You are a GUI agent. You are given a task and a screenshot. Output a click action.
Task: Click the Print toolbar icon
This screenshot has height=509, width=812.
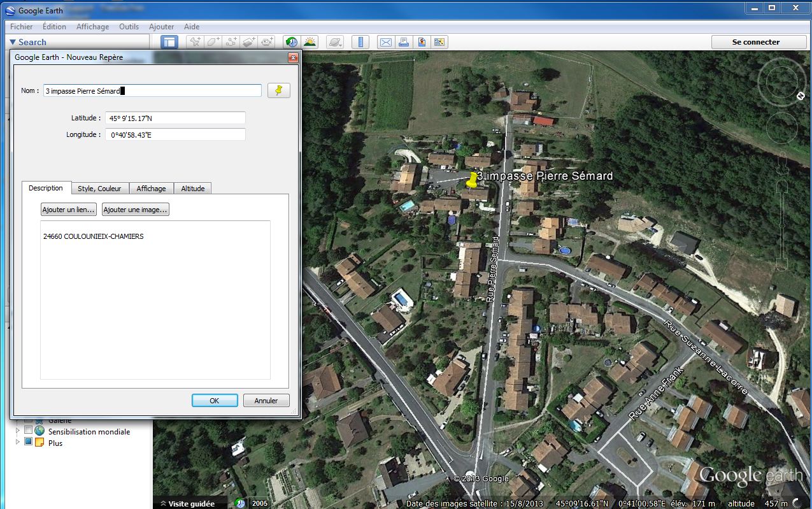pyautogui.click(x=403, y=42)
